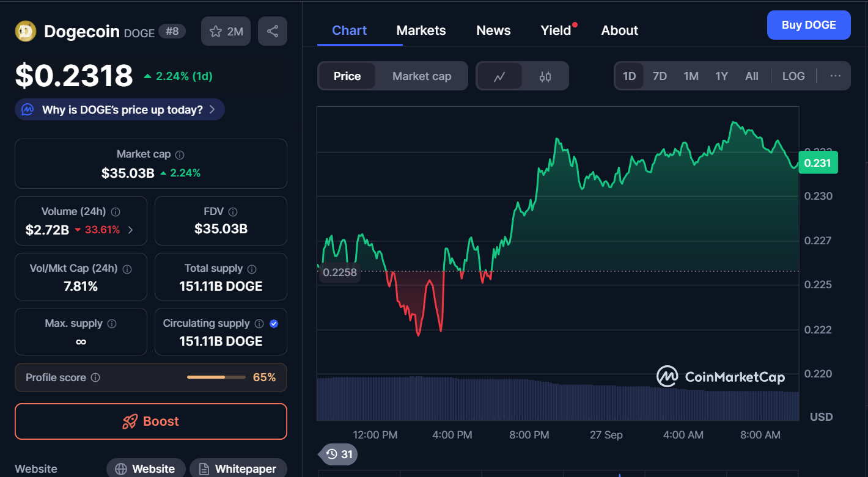Click the $2.72B volume value
Viewport: 868px width, 477px height.
tap(47, 230)
